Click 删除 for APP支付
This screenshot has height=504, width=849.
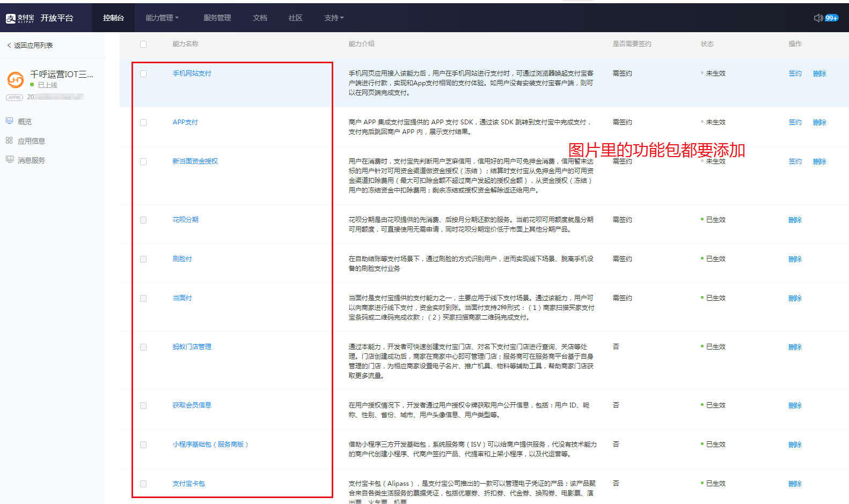click(x=819, y=122)
